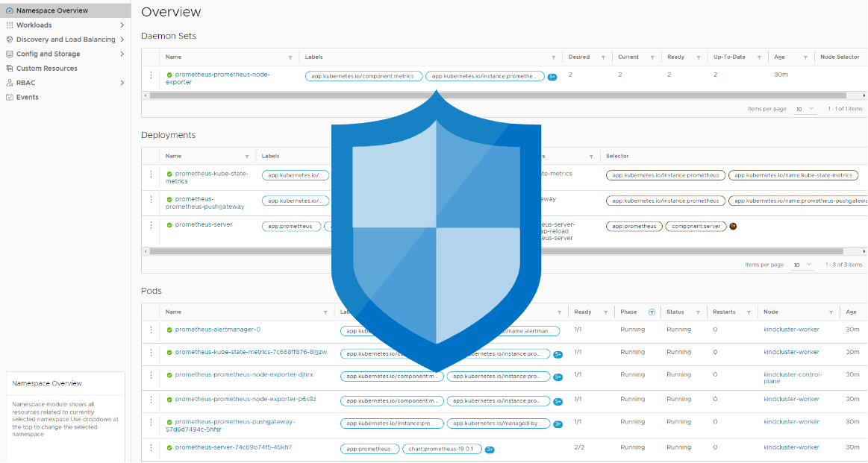Image resolution: width=868 pixels, height=463 pixels.
Task: Show more labels via Daemon Sets 5+ badge
Action: coord(552,77)
